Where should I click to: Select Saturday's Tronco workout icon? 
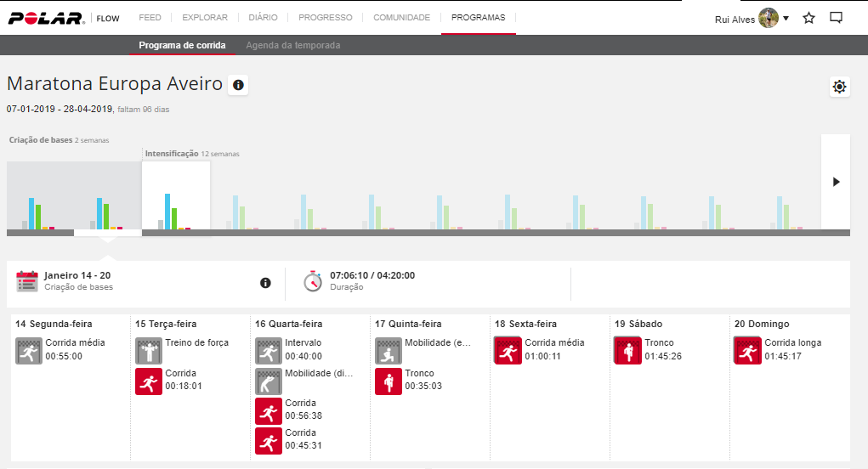[x=627, y=350]
